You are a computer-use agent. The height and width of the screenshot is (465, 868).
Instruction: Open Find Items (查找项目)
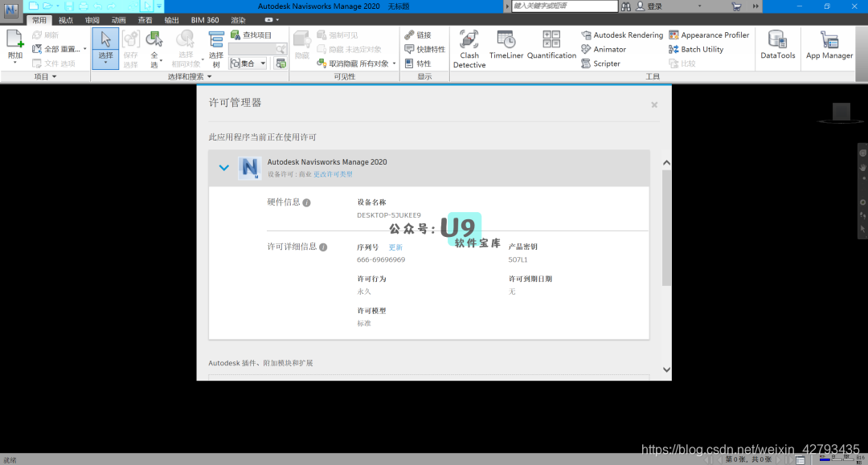pos(251,35)
